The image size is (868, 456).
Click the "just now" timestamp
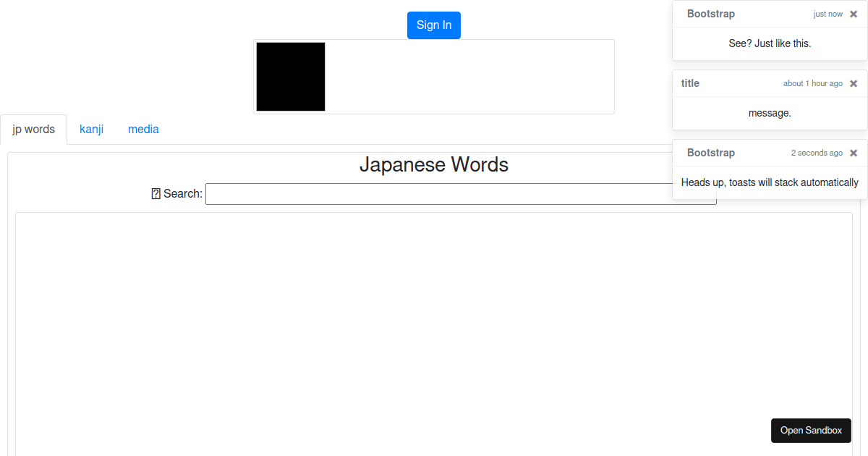(828, 13)
